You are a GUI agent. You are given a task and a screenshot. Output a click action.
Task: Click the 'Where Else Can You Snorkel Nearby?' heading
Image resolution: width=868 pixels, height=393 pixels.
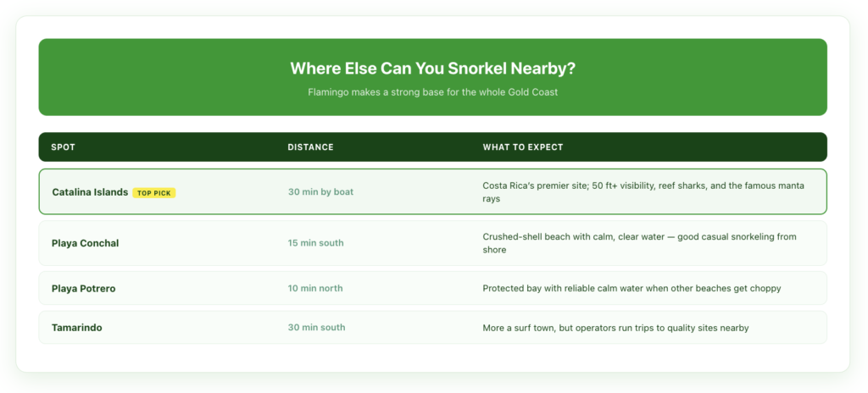[433, 69]
